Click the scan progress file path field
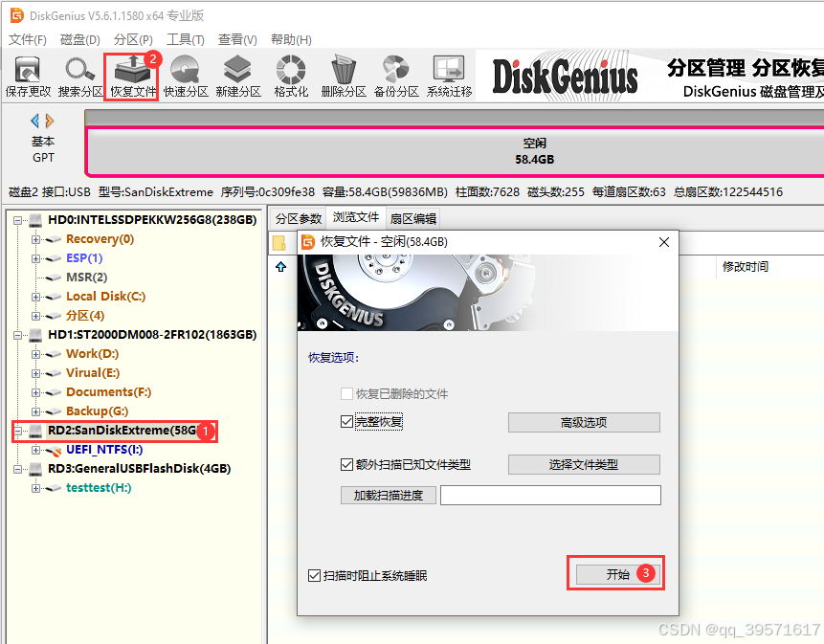This screenshot has height=644, width=824. tap(550, 496)
